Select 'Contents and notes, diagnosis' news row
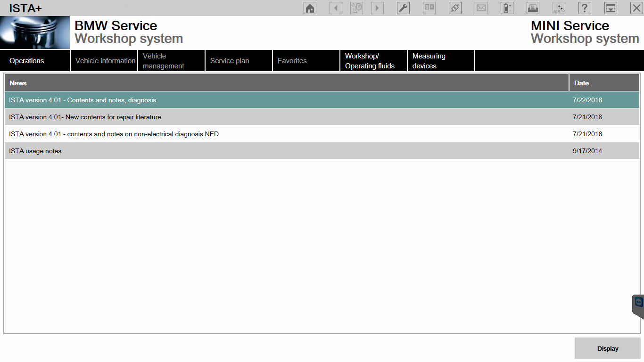This screenshot has height=362, width=644. (x=322, y=100)
